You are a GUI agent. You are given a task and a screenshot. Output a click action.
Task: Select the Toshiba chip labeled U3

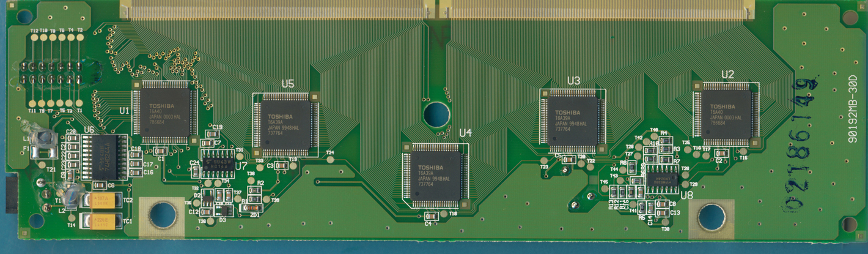[573, 121]
